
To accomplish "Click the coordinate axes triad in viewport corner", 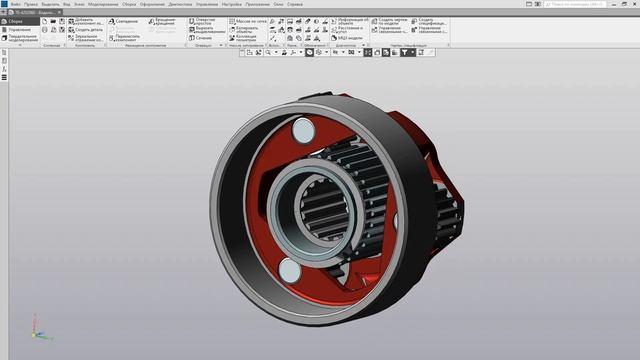I will coord(41,328).
